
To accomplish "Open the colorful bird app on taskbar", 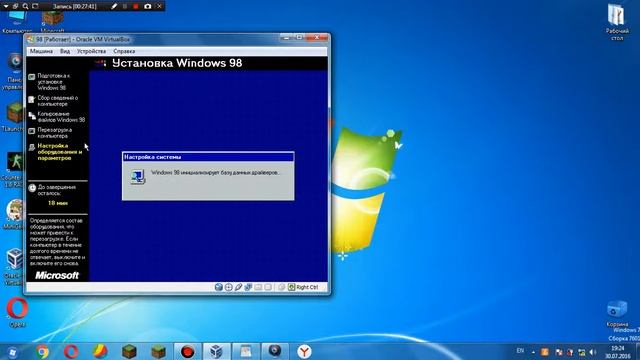I will (100, 352).
